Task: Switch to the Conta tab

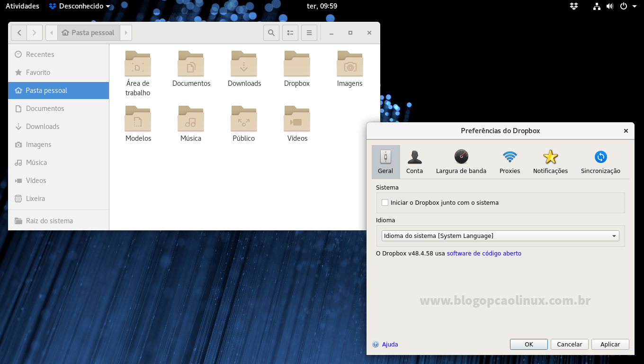Action: (414, 162)
